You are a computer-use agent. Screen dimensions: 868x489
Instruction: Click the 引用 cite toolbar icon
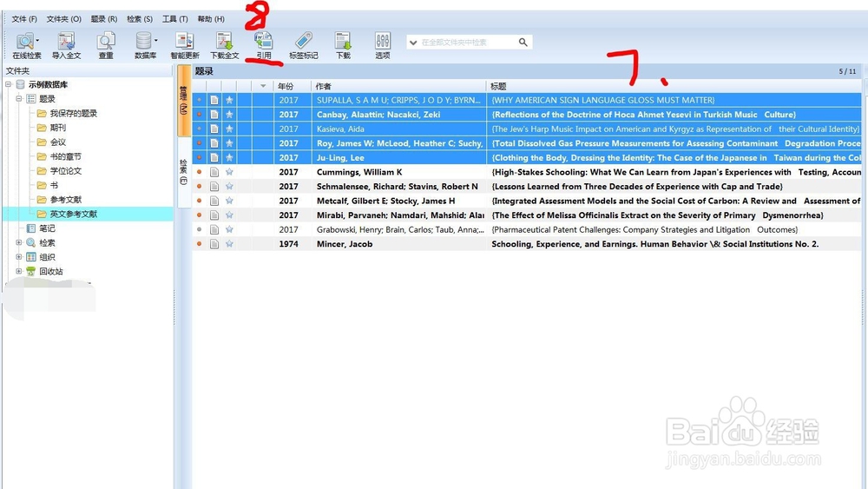coord(264,45)
